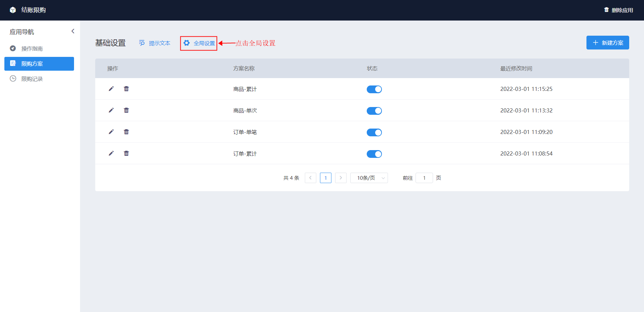Image resolution: width=644 pixels, height=312 pixels.
Task: Open the 10条/页 page size dropdown
Action: point(369,178)
